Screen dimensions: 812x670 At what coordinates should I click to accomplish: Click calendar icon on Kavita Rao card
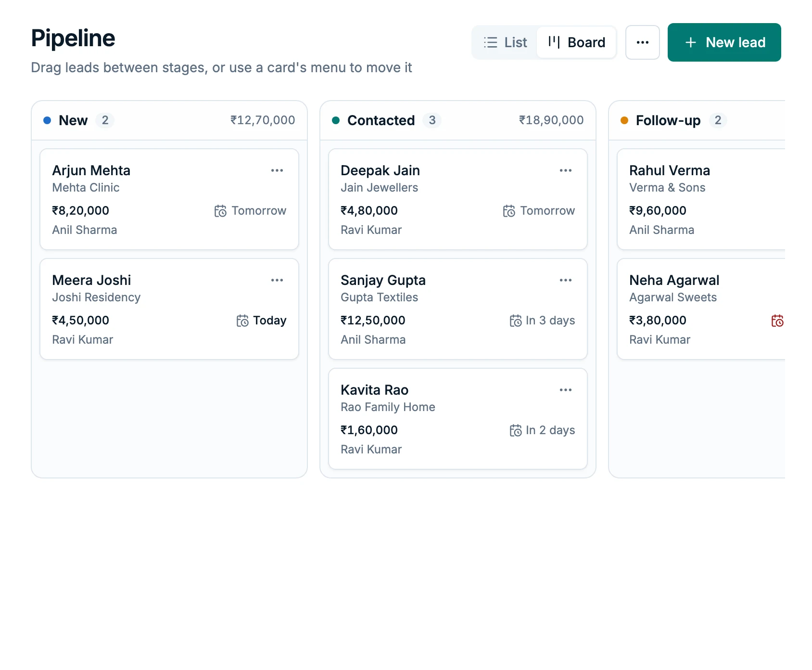pos(516,430)
